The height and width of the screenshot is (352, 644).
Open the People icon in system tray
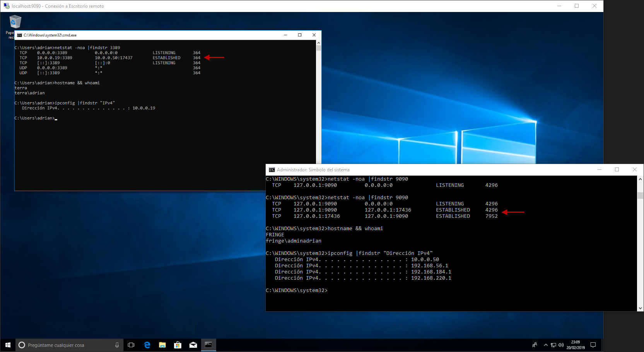coord(535,345)
